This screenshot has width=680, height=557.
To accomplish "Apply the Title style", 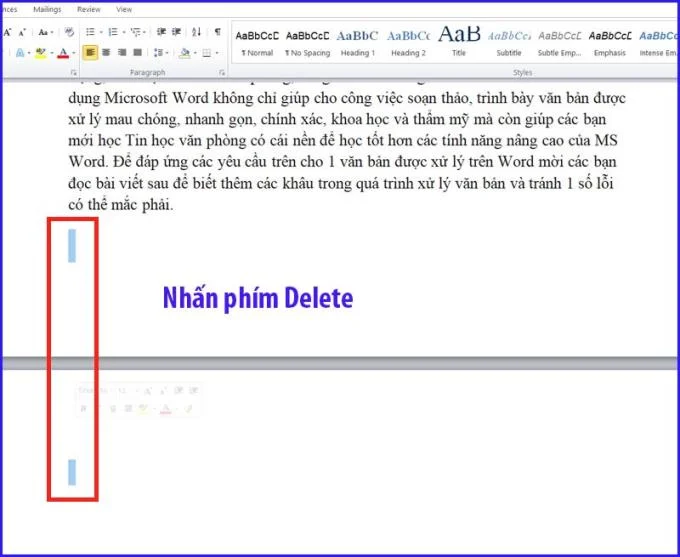I will click(459, 42).
